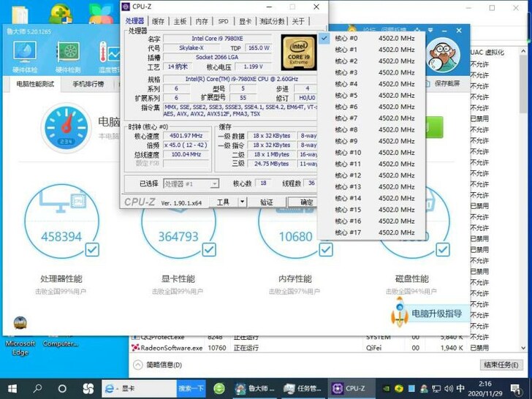This screenshot has height=399, width=532.
Task: Click the medal badge icon at Ludashi bottom-left
Action: (20, 322)
